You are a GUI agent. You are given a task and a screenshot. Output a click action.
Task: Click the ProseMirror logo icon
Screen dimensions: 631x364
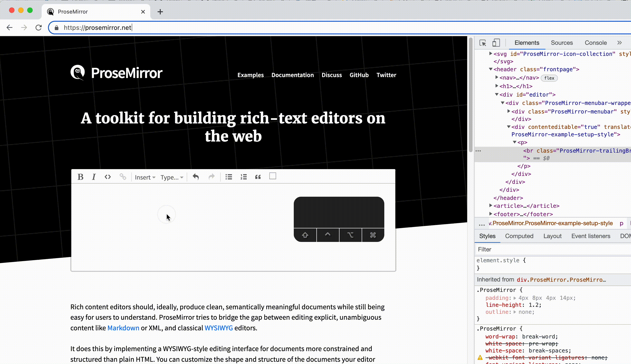coord(78,73)
